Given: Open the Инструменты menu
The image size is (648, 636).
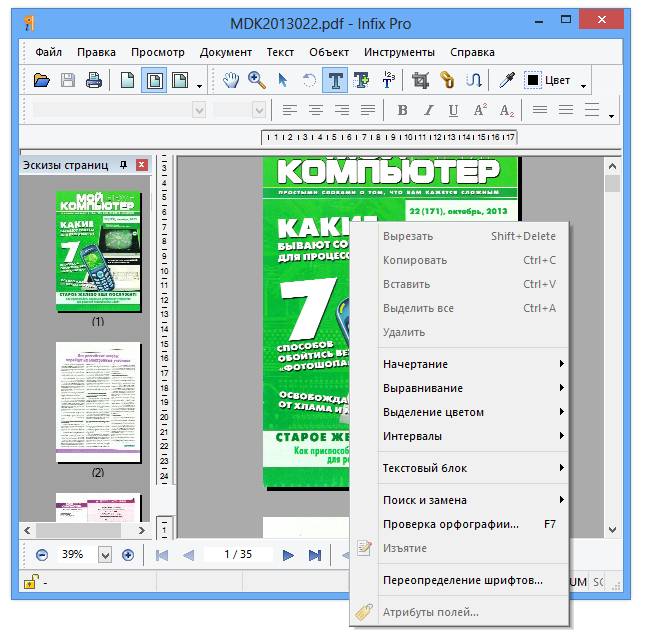Looking at the screenshot, I should click(399, 52).
